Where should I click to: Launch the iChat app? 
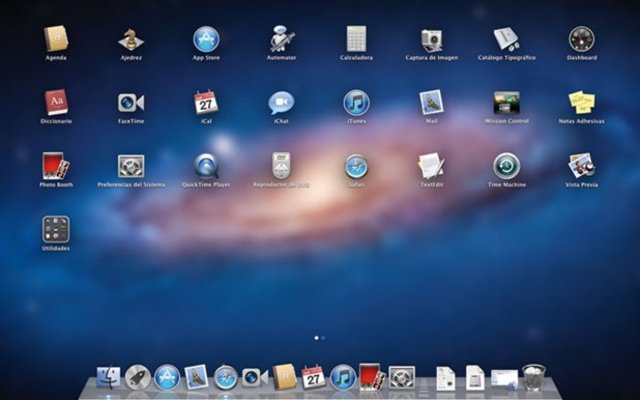(x=281, y=103)
